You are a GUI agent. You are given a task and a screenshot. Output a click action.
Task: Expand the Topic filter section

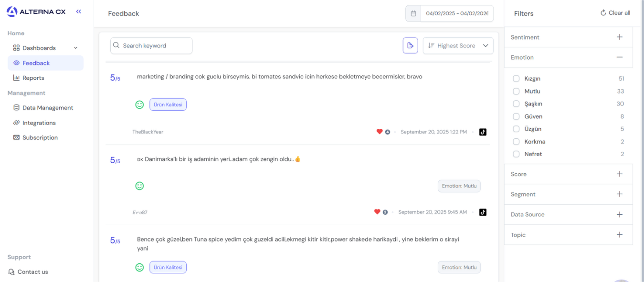coord(620,235)
